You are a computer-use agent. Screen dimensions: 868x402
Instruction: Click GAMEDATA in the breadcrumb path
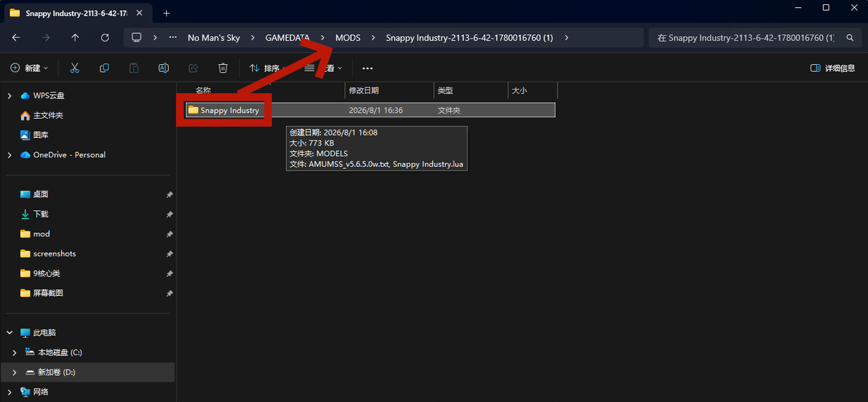(x=288, y=38)
